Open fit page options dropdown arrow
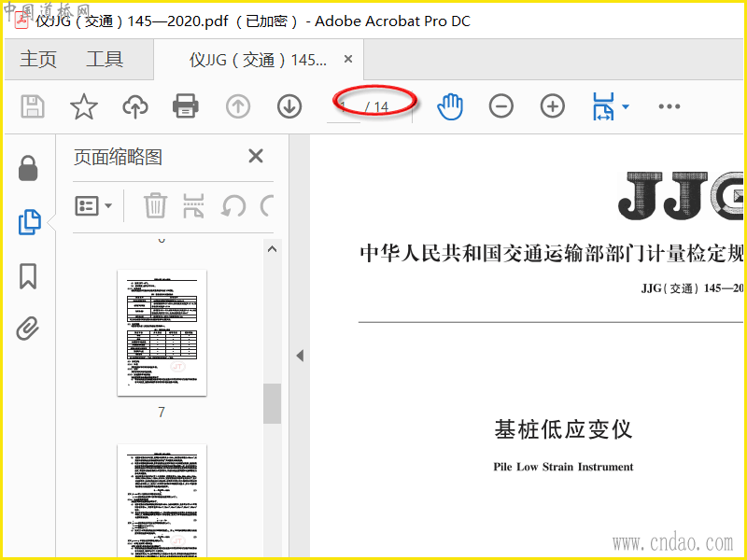This screenshot has width=747, height=560. [x=626, y=106]
